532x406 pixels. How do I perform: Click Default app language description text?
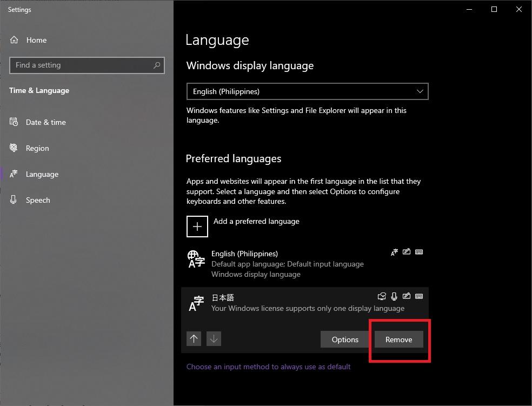tap(288, 264)
